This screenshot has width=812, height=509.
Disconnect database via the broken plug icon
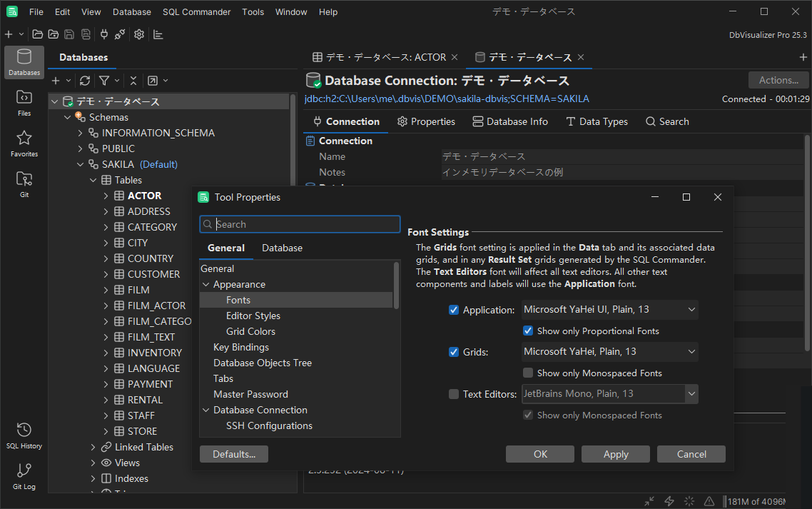119,34
